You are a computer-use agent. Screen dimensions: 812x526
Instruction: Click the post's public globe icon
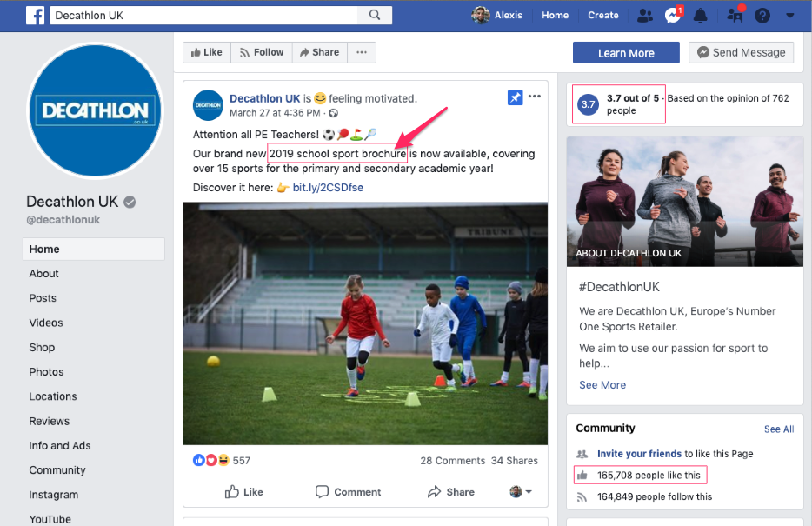[334, 113]
